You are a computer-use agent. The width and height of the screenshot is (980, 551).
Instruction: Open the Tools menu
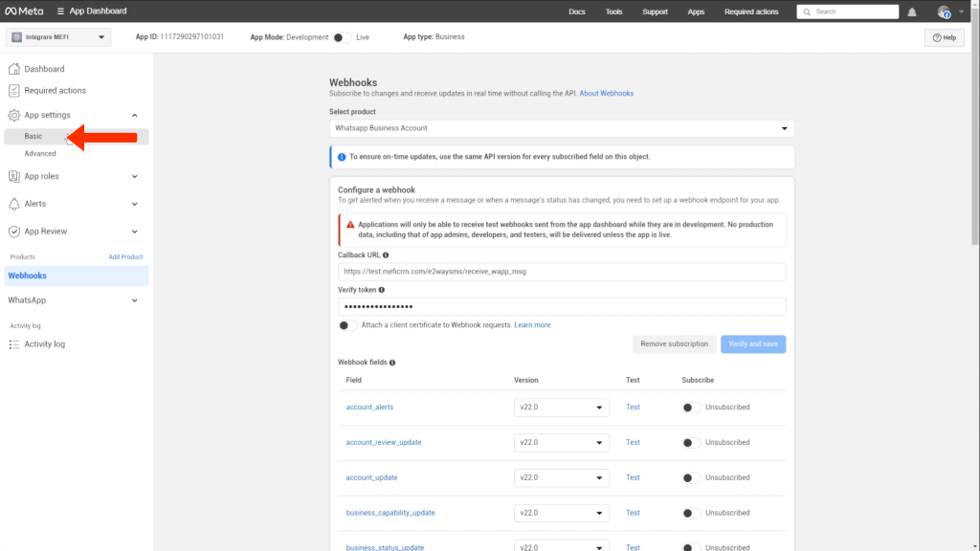coord(613,11)
